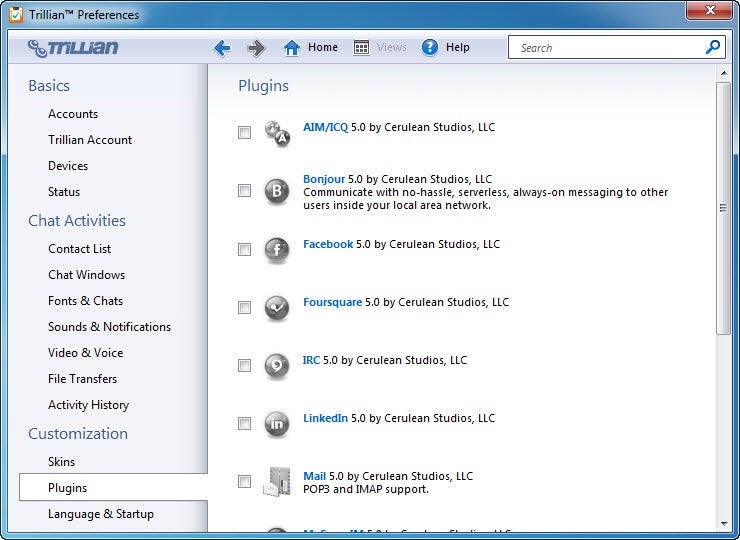
Task: Click the blue Help question mark icon
Action: coord(429,47)
